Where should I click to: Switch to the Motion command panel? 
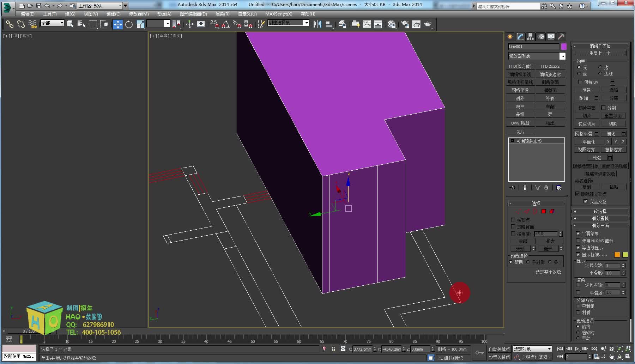pos(541,37)
